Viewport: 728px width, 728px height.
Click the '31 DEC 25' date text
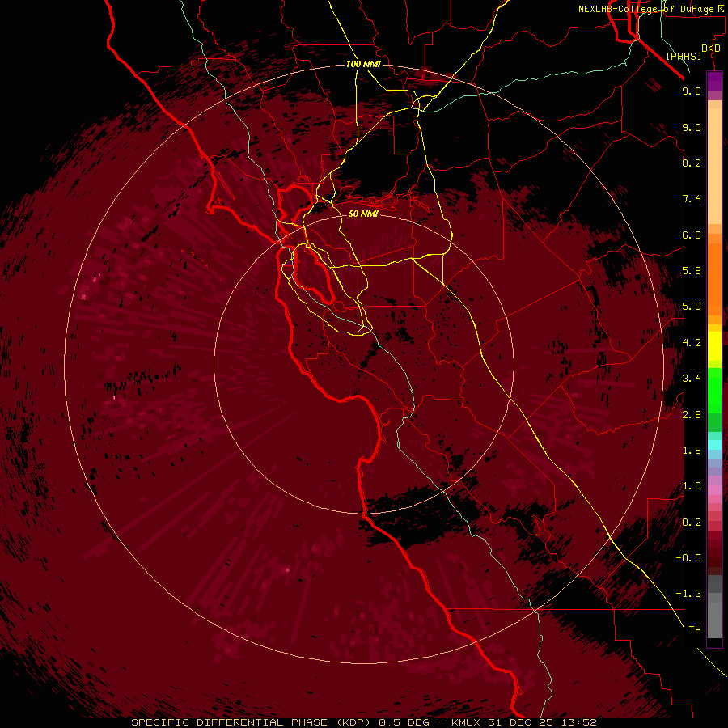coord(519,722)
